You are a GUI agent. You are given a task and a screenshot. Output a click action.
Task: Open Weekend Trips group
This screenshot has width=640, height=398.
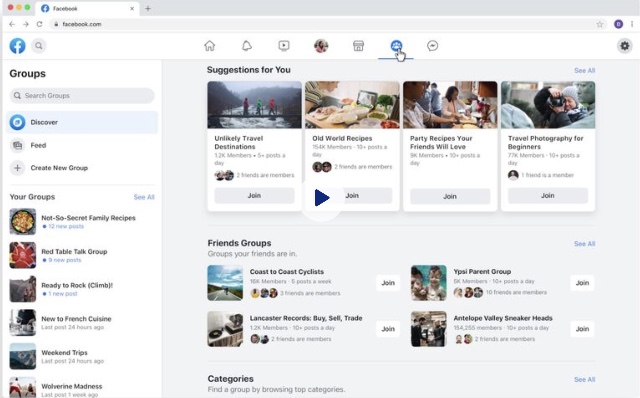point(82,356)
